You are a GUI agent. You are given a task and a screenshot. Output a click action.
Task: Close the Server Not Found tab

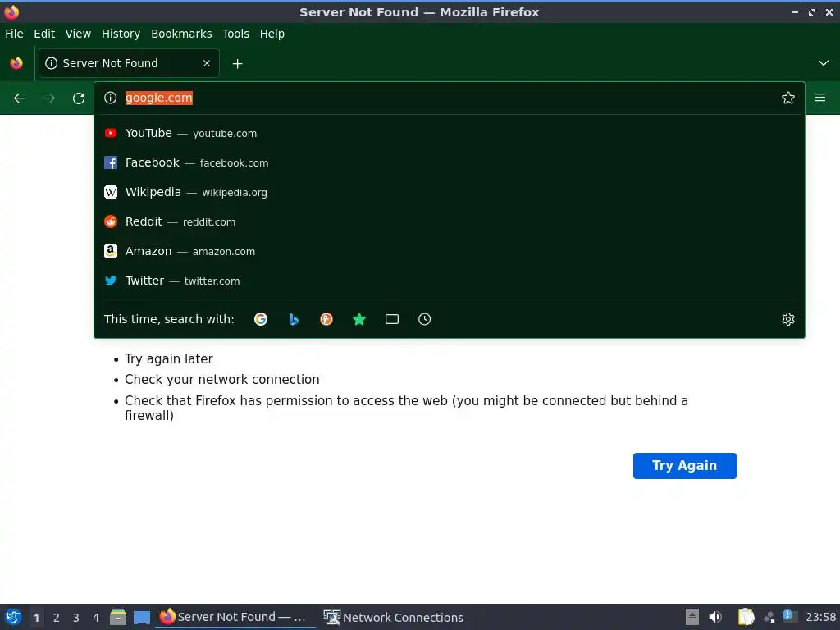(x=207, y=63)
